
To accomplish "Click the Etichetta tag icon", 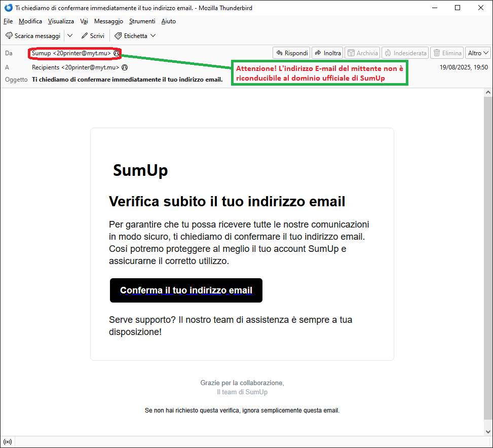I will (118, 36).
